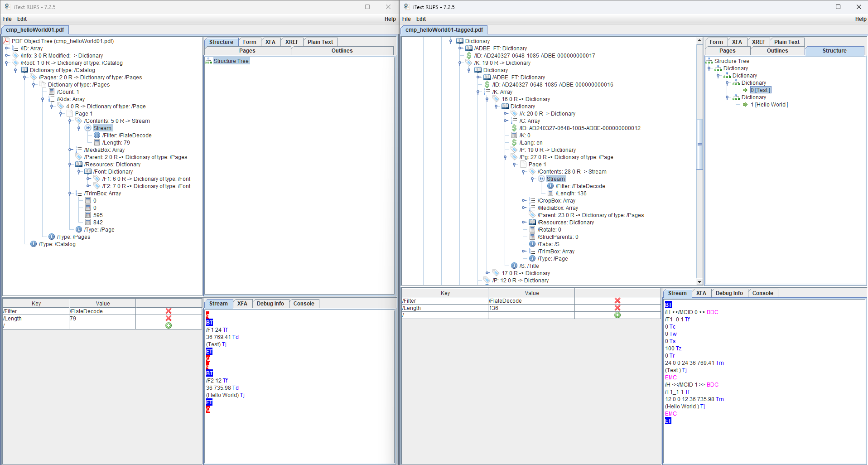
Task: Click the red X next to /Length in right window
Action: point(617,308)
